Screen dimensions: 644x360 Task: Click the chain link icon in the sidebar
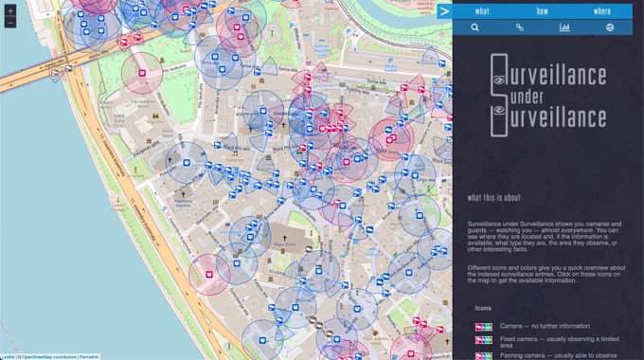pos(520,27)
